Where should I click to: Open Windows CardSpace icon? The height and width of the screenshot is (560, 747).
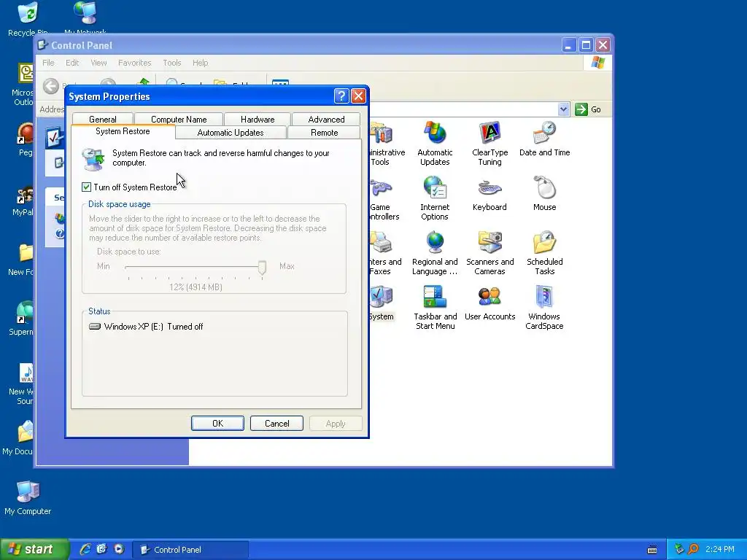coord(544,308)
